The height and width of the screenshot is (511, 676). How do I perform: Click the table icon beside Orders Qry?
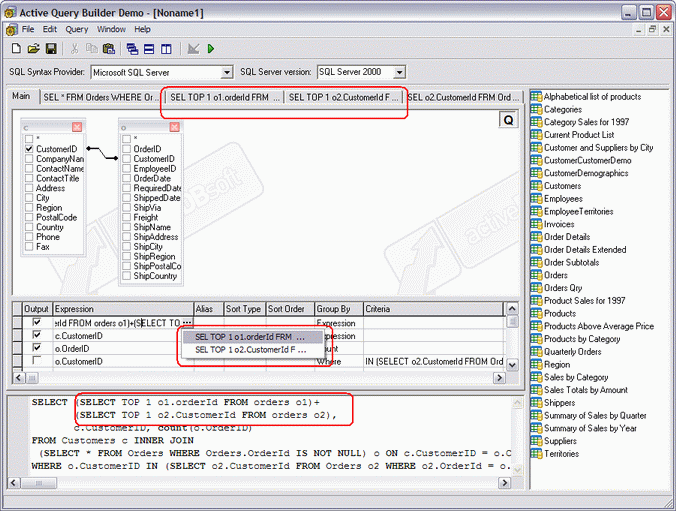[x=536, y=288]
